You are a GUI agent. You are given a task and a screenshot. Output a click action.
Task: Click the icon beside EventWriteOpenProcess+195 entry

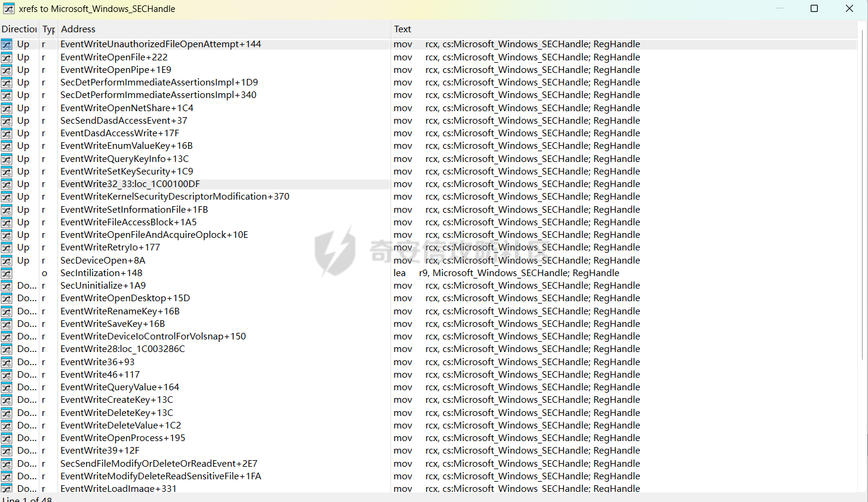click(x=7, y=438)
